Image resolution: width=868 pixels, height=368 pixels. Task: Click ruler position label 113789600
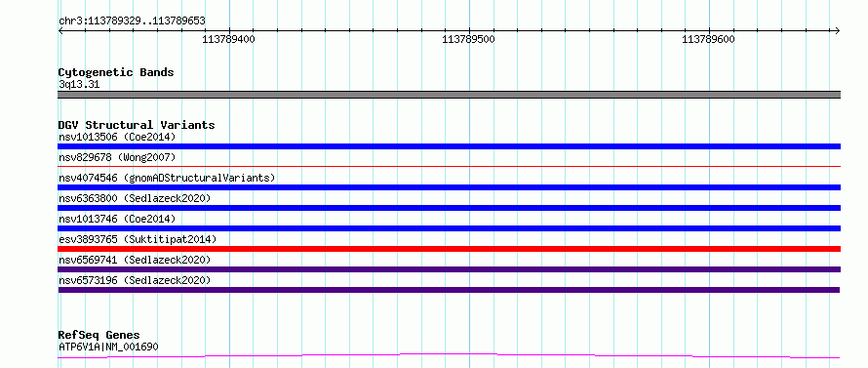coord(709,39)
